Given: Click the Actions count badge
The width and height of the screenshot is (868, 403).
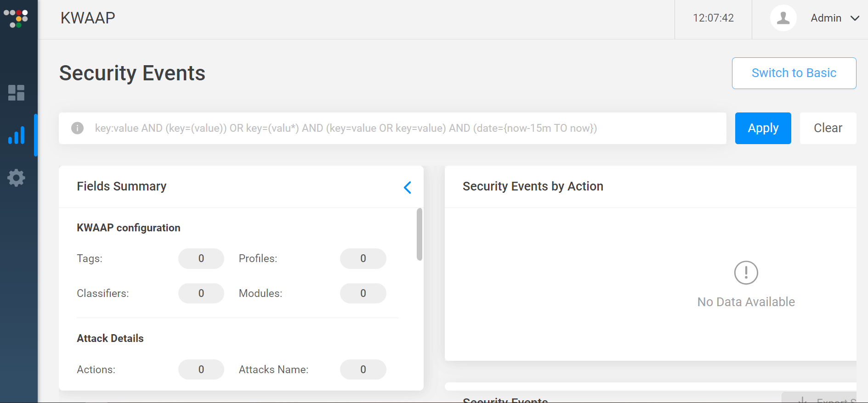Looking at the screenshot, I should pos(201,369).
